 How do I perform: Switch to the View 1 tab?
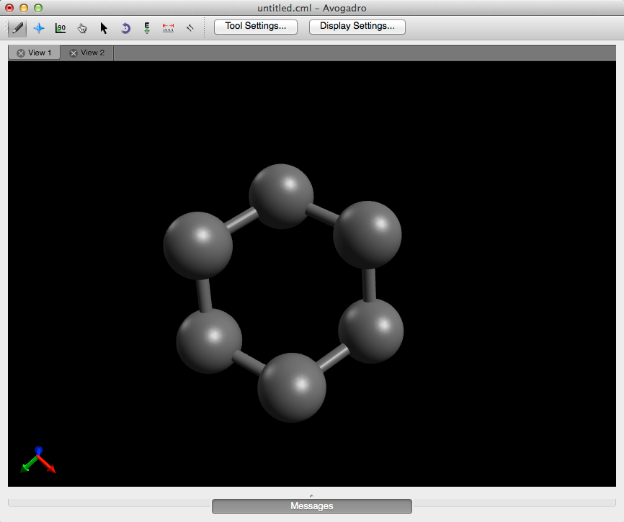tap(42, 53)
